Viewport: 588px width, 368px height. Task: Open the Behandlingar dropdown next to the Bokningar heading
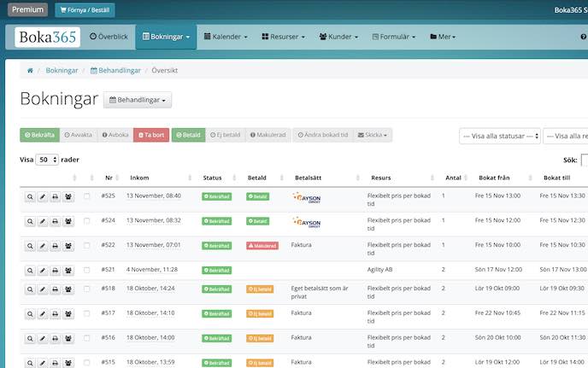(x=138, y=101)
